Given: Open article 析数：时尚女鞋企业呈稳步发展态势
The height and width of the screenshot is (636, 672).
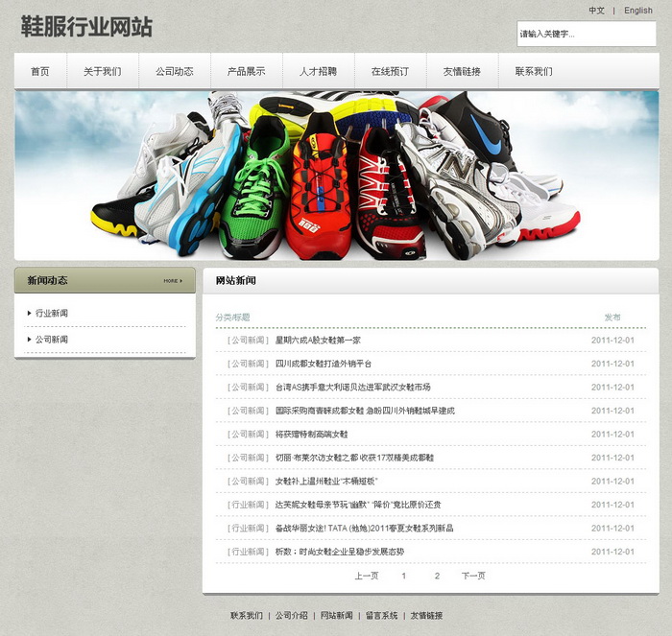Looking at the screenshot, I should pos(340,552).
